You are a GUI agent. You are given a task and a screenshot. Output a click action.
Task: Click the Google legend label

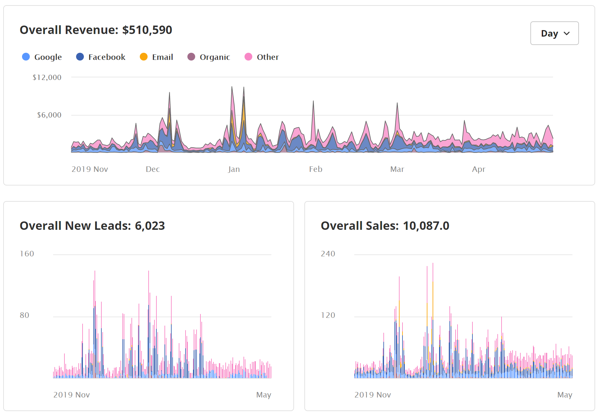[48, 57]
